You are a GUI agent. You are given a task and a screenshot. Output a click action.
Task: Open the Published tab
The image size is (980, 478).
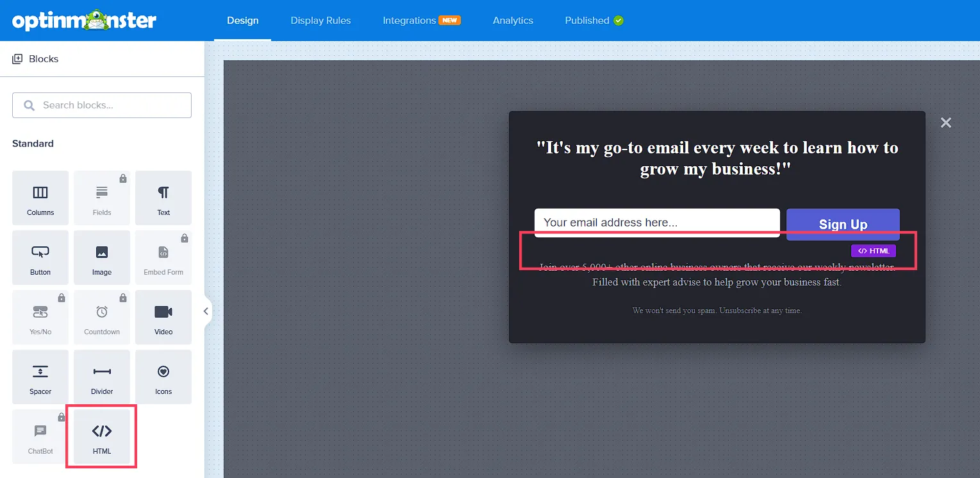point(594,21)
